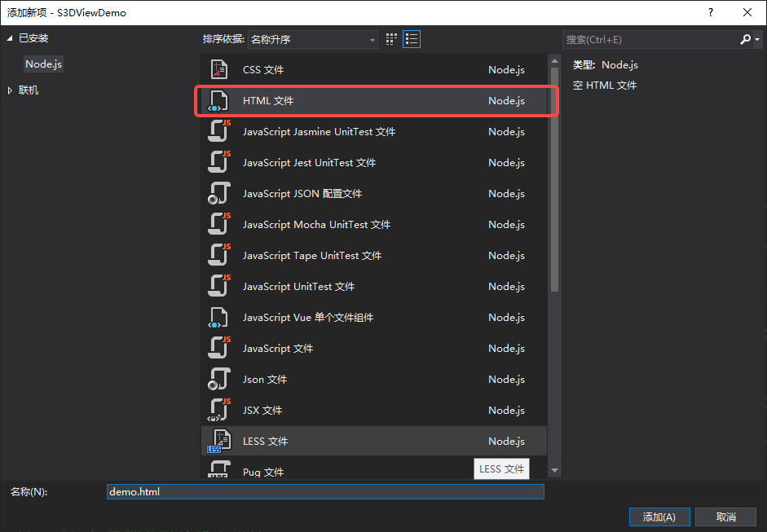
Task: Close the 添加新项 dialog
Action: [x=747, y=13]
